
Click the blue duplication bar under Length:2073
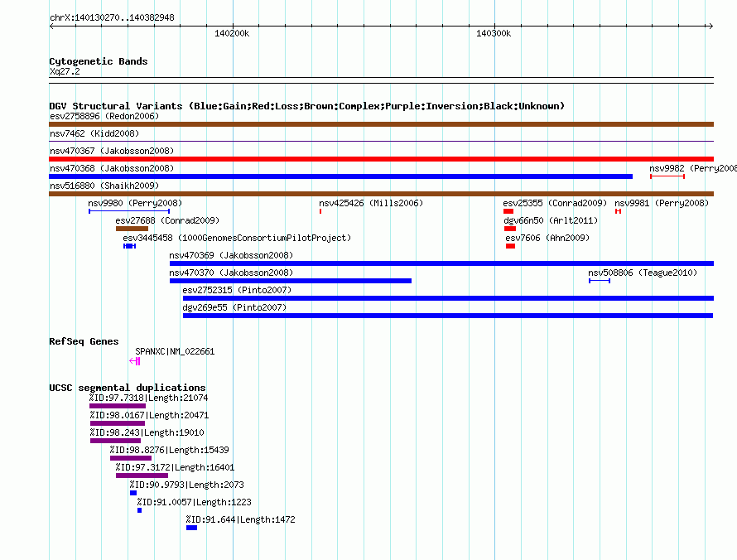pyautogui.click(x=133, y=493)
